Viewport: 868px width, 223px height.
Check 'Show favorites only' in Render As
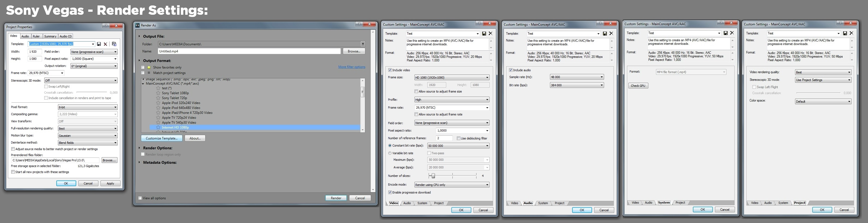(143, 67)
